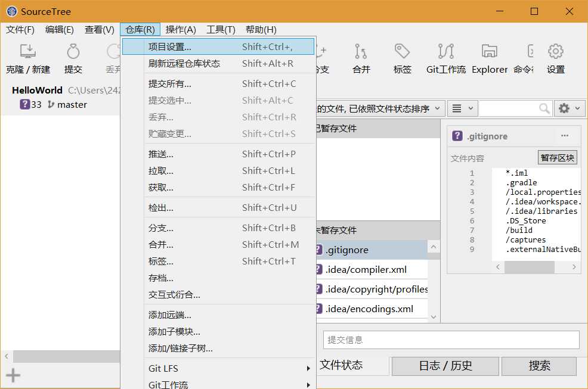The image size is (588, 389).
Task: Select 获取... menu item
Action: (x=218, y=188)
